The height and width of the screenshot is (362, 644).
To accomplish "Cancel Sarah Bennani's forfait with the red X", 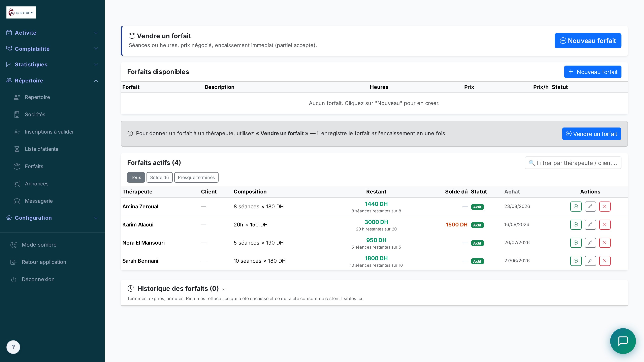I will [605, 261].
